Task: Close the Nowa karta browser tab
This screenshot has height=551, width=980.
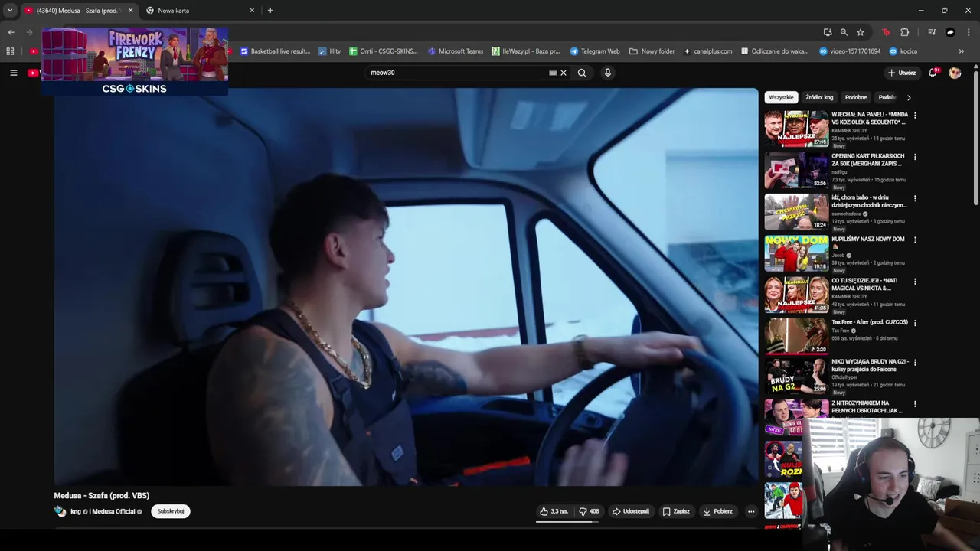Action: [252, 11]
